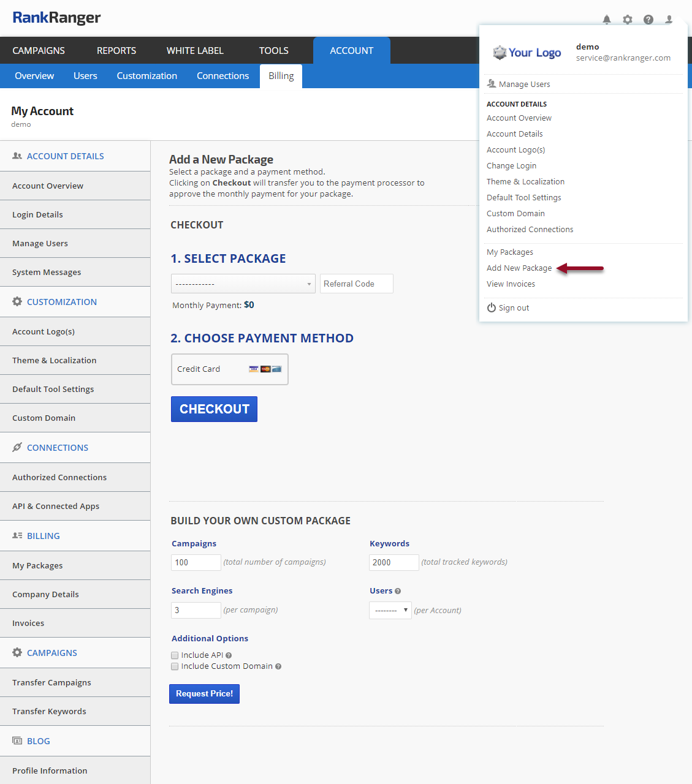This screenshot has height=784, width=692.
Task: Check the Include Custom Domain option
Action: tap(175, 666)
